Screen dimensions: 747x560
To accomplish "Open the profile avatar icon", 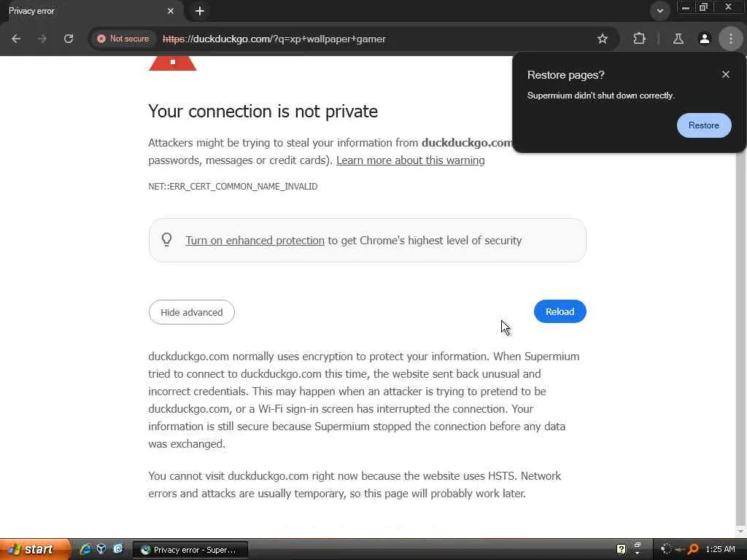I will [x=705, y=39].
